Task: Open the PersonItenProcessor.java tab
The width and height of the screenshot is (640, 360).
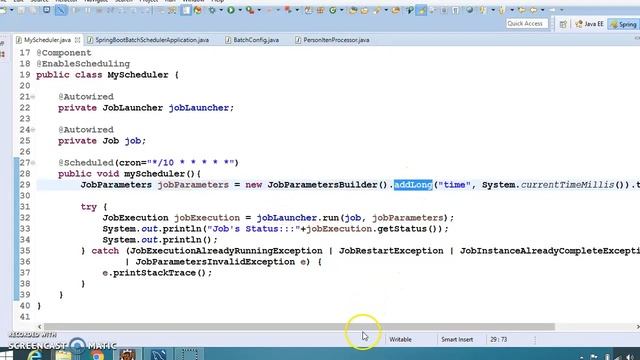Action: point(336,40)
